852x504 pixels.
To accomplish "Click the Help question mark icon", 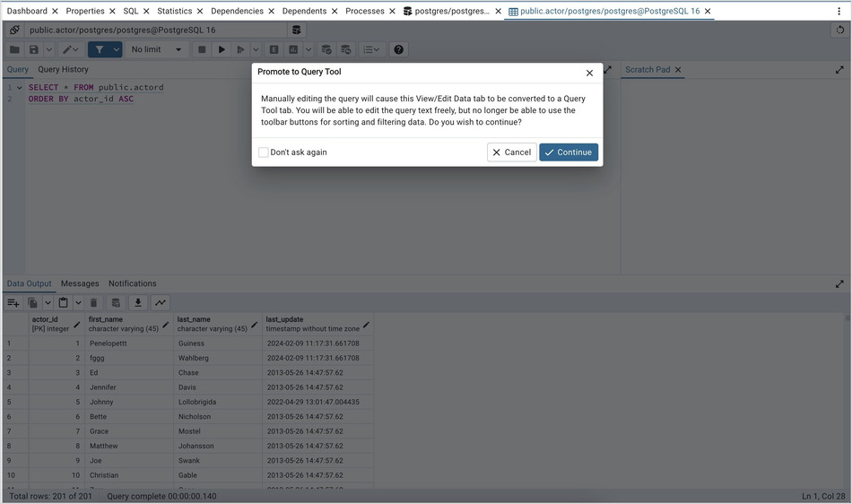I will [399, 50].
